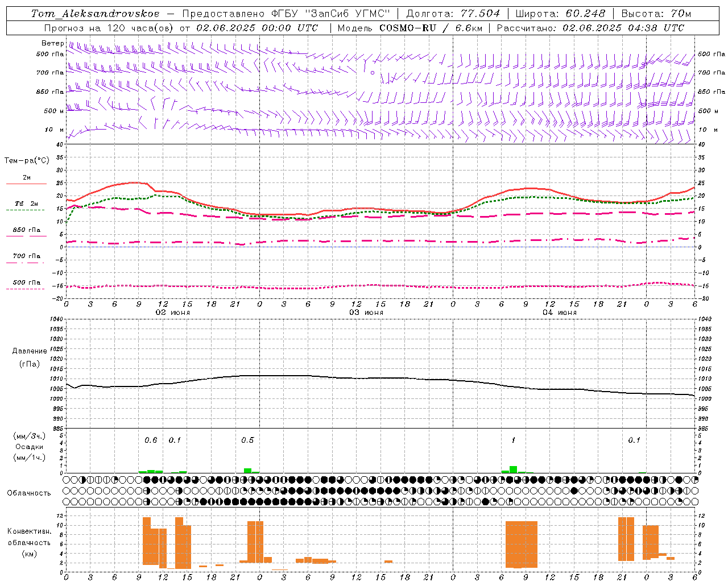The height and width of the screenshot is (582, 728).
Task: Click the black pressure curve
Action: click(380, 378)
